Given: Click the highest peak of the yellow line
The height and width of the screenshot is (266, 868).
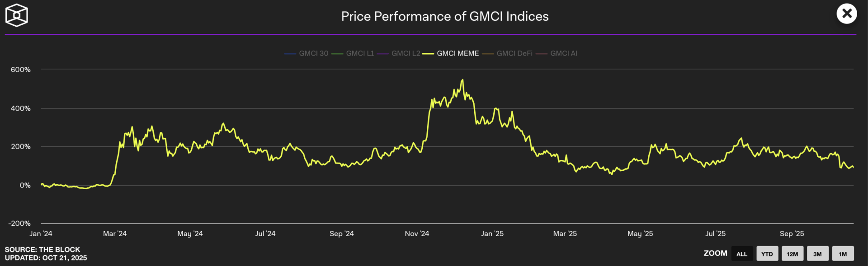Looking at the screenshot, I should point(462,80).
